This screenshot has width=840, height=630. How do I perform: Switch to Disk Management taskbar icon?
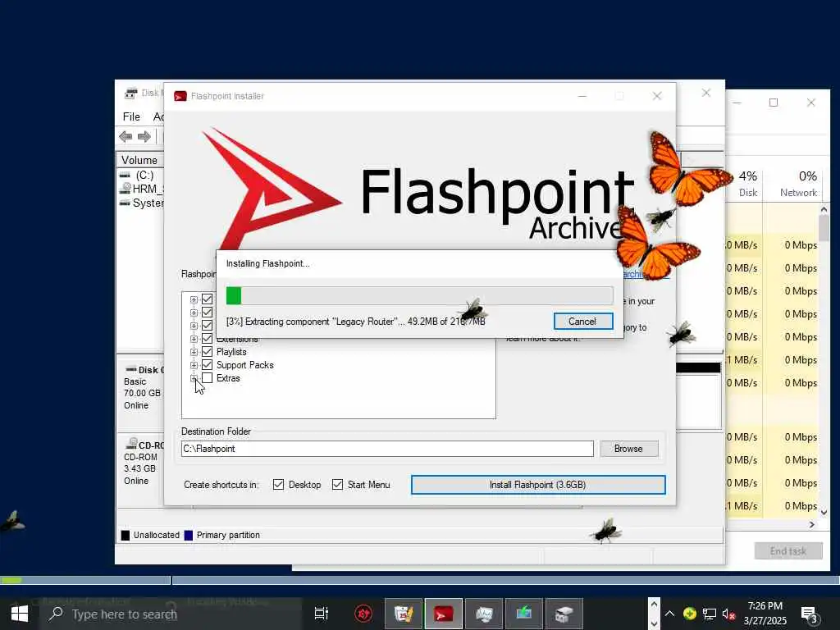564,614
